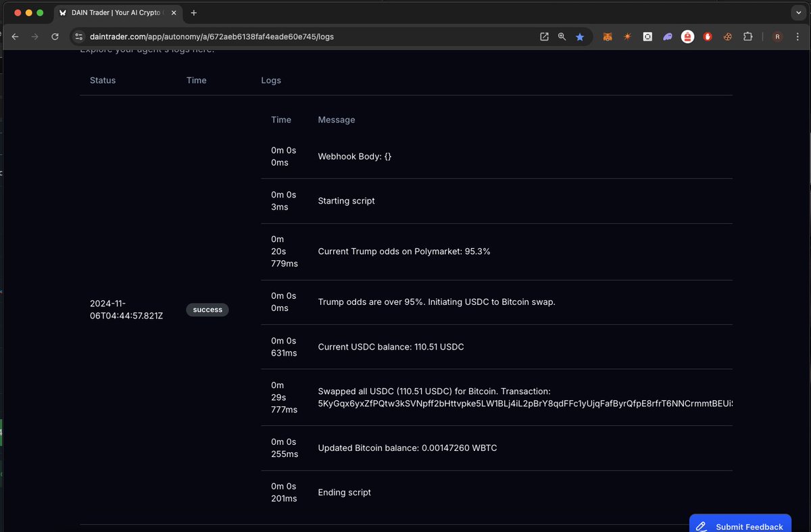Click the bookmark star icon
The width and height of the screenshot is (811, 532).
tap(580, 37)
